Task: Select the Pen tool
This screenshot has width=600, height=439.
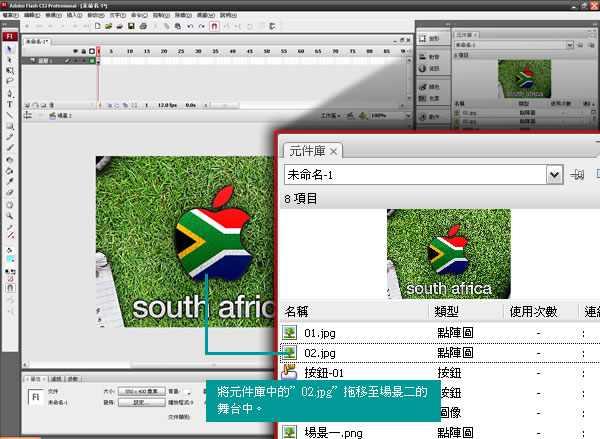Action: click(x=10, y=93)
